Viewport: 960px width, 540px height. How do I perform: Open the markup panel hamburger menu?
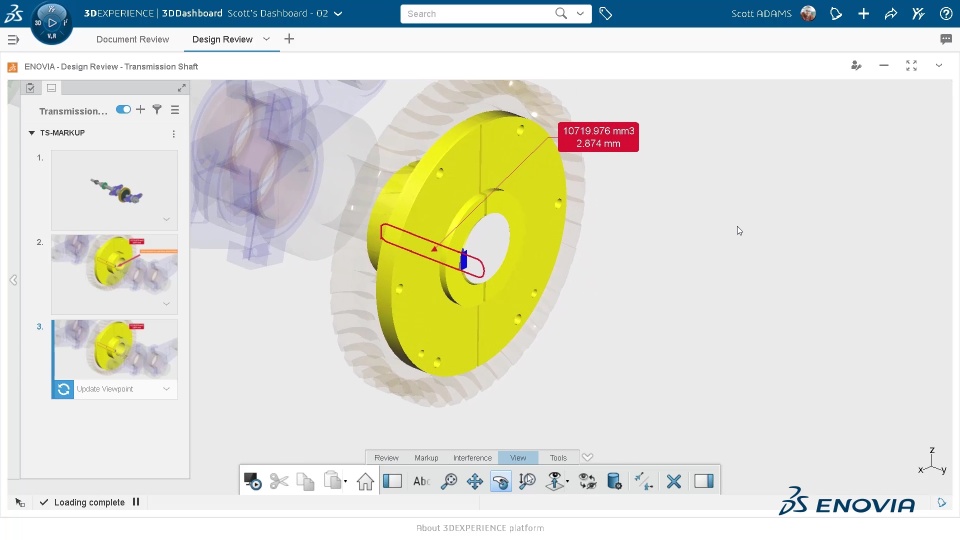[175, 110]
